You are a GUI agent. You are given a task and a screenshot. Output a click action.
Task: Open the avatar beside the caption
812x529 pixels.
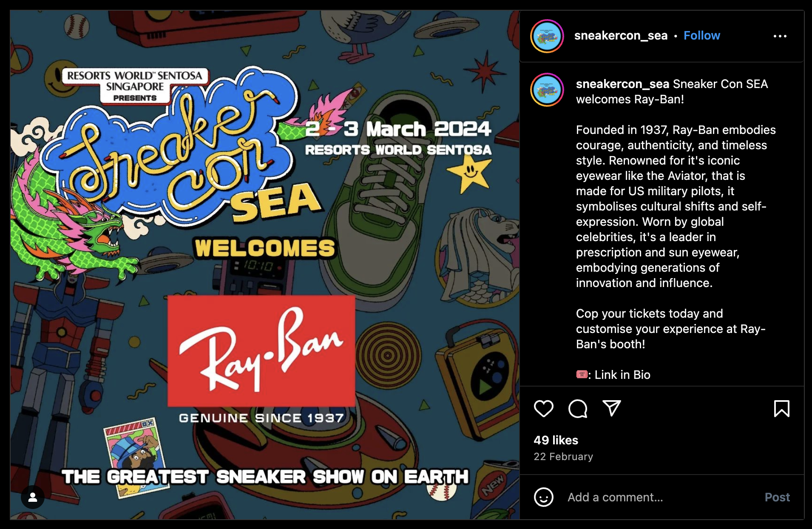tap(547, 90)
